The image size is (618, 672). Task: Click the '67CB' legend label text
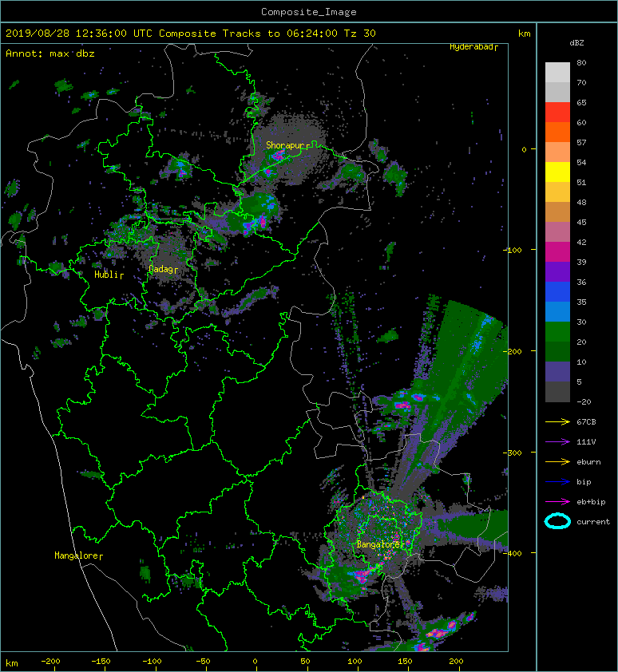[x=586, y=421]
